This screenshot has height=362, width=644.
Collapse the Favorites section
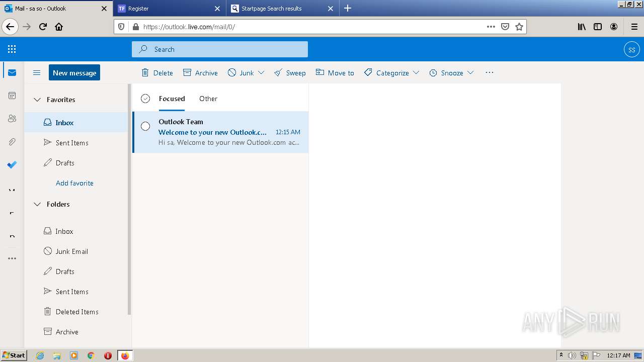point(37,100)
